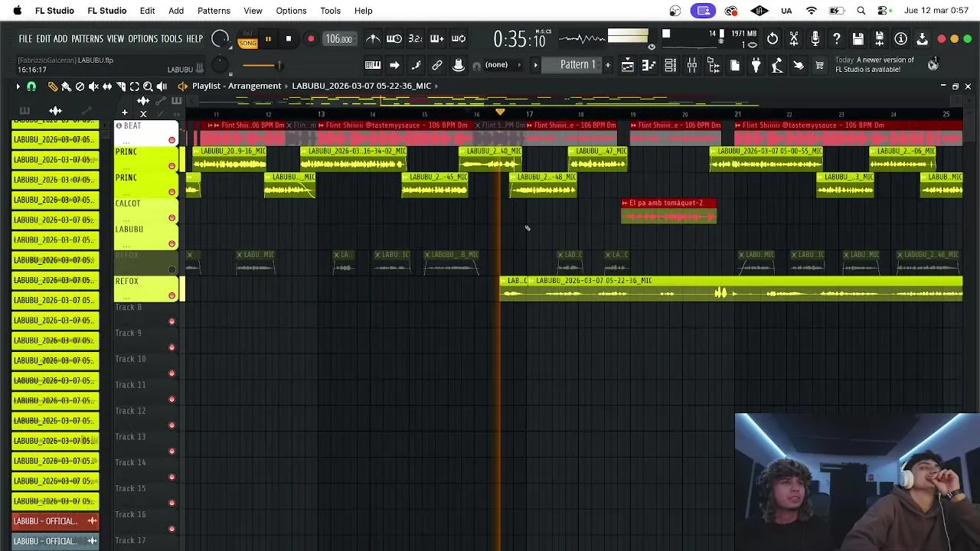This screenshot has width=980, height=551.
Task: Select the delete tool in playlist toolbar
Action: [x=80, y=86]
